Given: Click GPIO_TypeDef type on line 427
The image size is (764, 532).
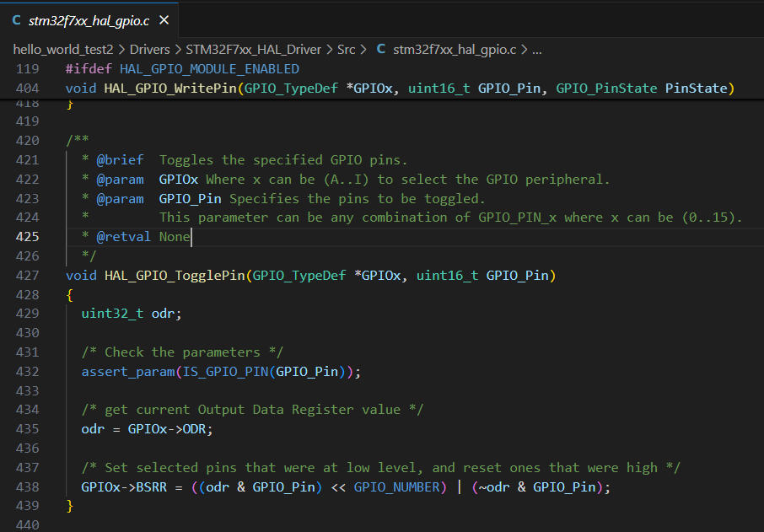Looking at the screenshot, I should tap(299, 276).
